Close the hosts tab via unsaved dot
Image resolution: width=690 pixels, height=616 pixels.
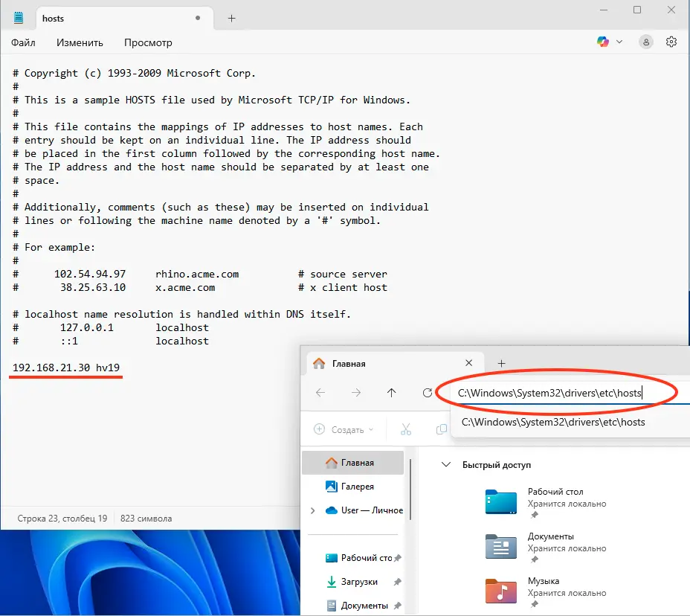pos(198,18)
